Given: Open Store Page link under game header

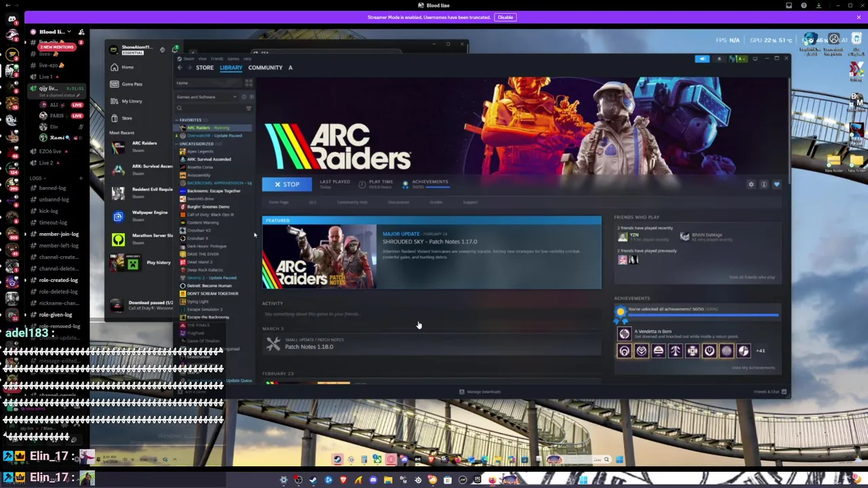Looking at the screenshot, I should pos(278,202).
